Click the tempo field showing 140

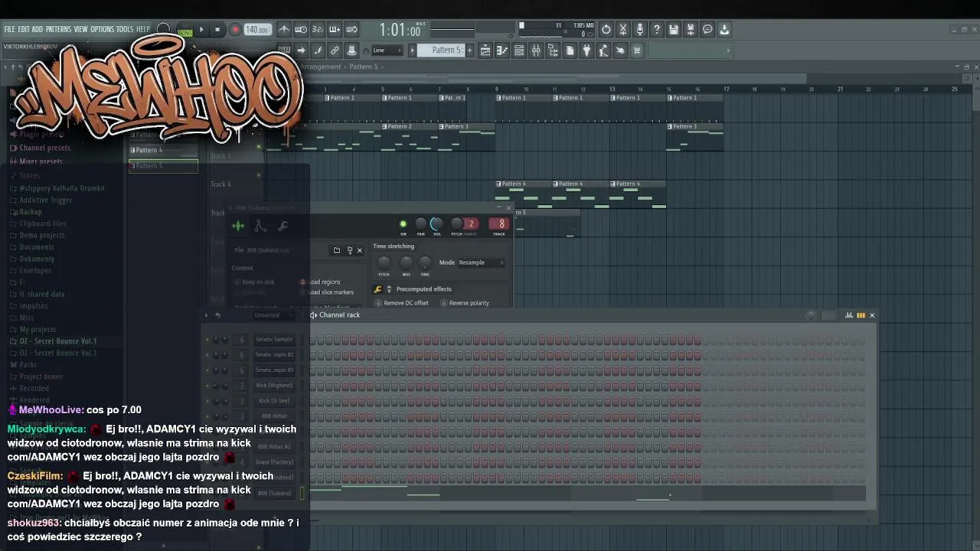[257, 30]
